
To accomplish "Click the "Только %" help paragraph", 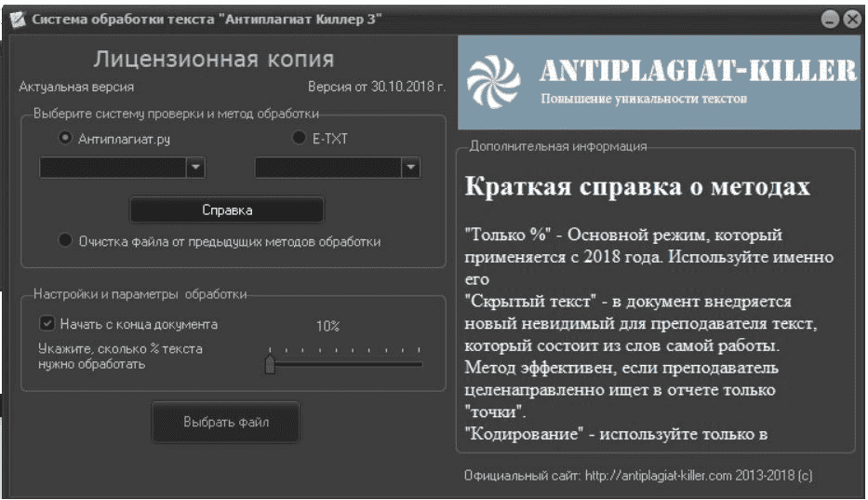I will [x=648, y=257].
